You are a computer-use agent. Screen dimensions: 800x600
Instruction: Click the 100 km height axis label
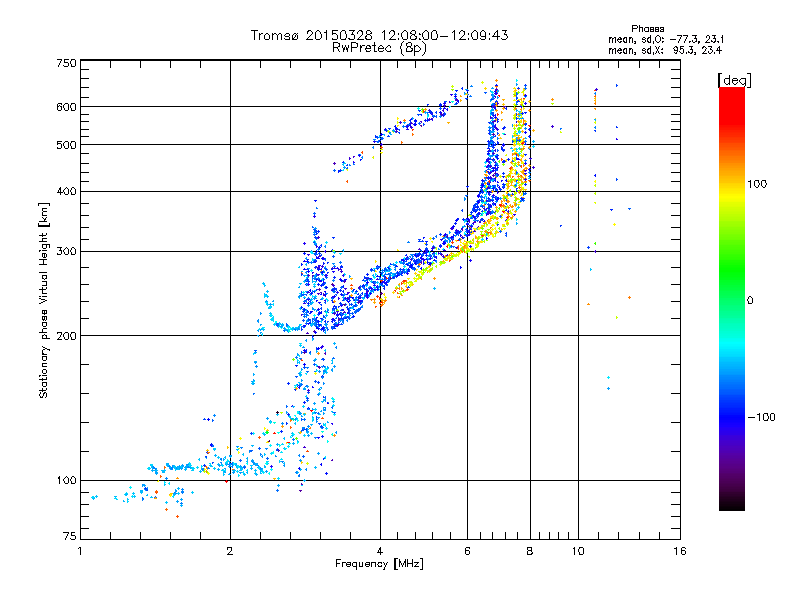(x=66, y=481)
